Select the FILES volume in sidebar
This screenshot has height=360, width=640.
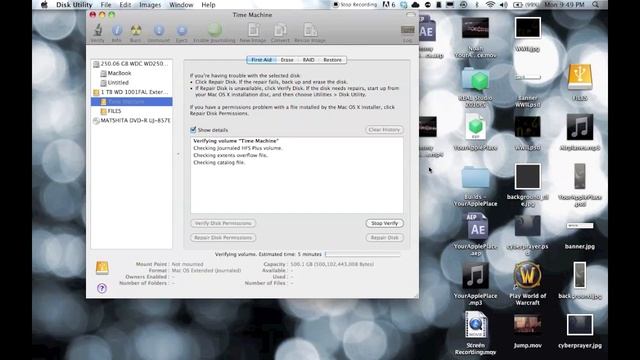[131, 111]
